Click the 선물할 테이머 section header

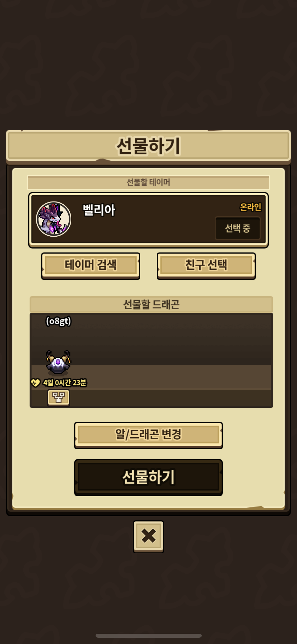point(148,182)
